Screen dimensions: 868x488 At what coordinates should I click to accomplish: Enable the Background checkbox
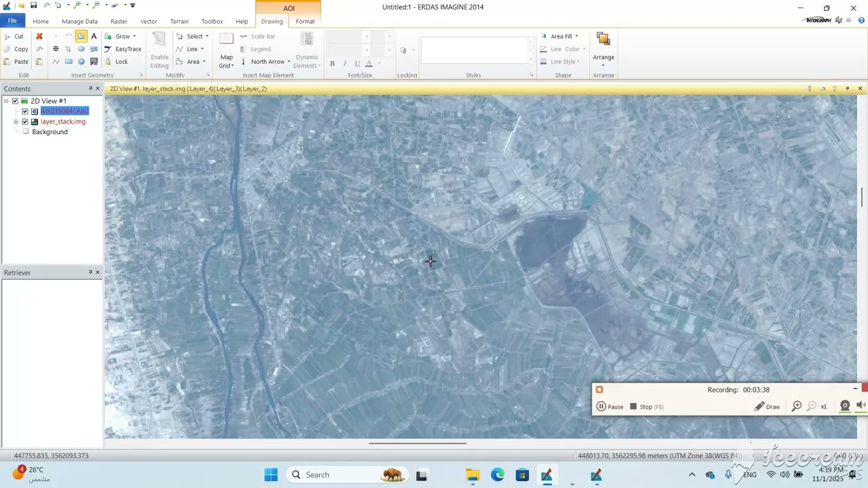click(x=26, y=132)
